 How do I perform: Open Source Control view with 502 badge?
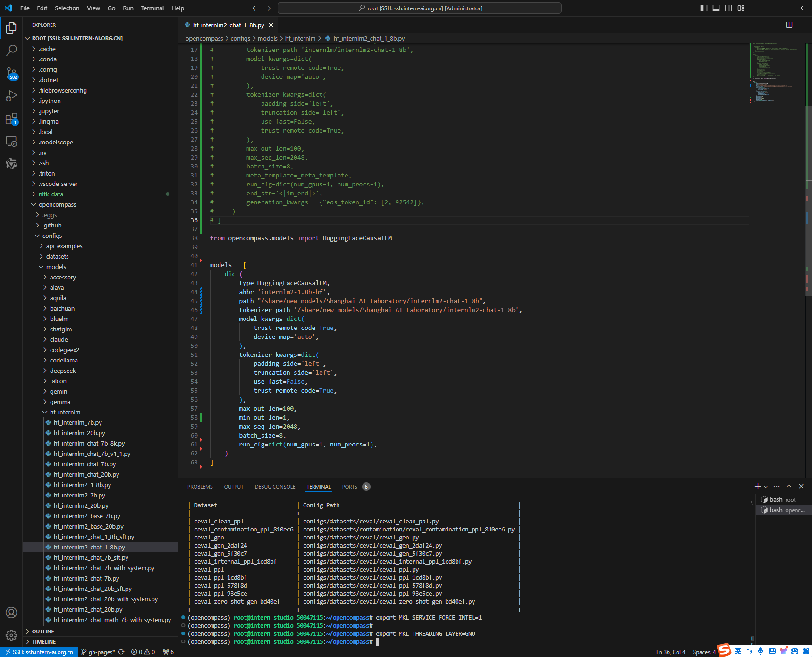[11, 73]
